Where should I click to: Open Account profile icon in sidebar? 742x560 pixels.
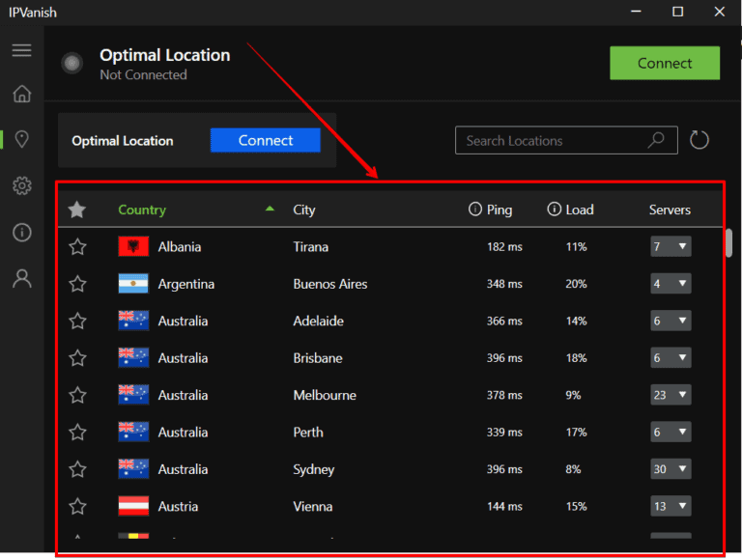click(x=21, y=279)
